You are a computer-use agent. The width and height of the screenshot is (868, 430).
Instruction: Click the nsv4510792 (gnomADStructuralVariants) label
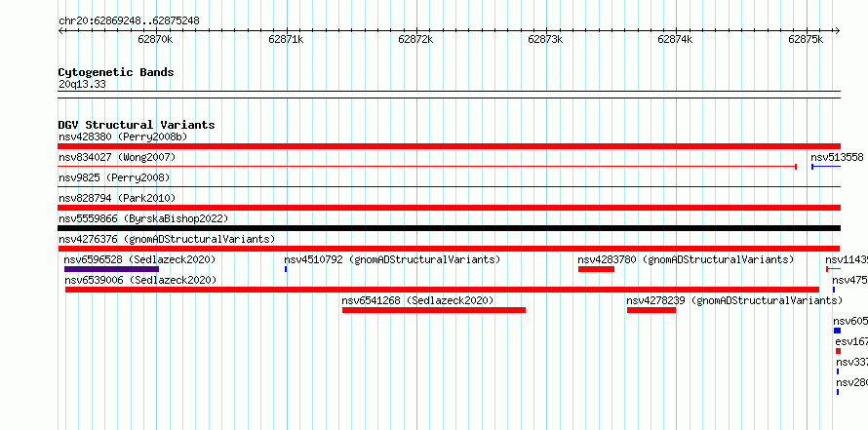click(392, 259)
